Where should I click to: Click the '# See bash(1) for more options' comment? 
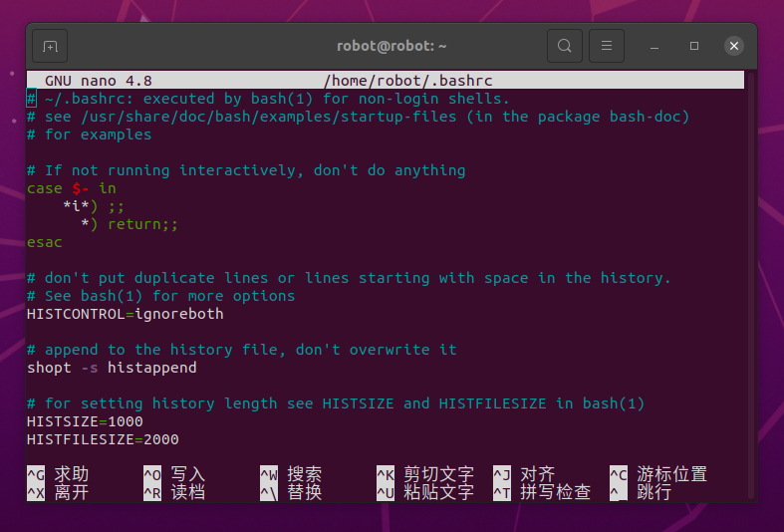pos(161,296)
